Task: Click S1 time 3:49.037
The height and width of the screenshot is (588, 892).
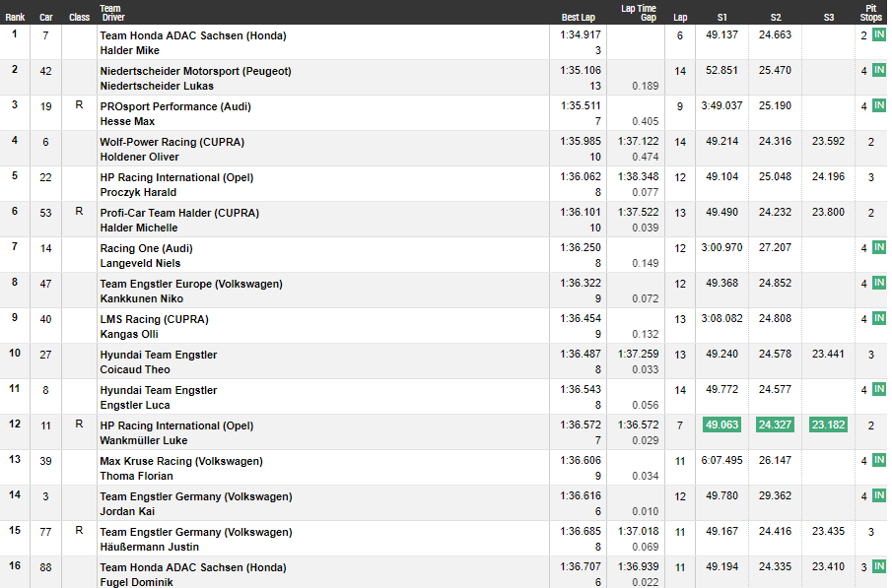Action: click(x=721, y=105)
